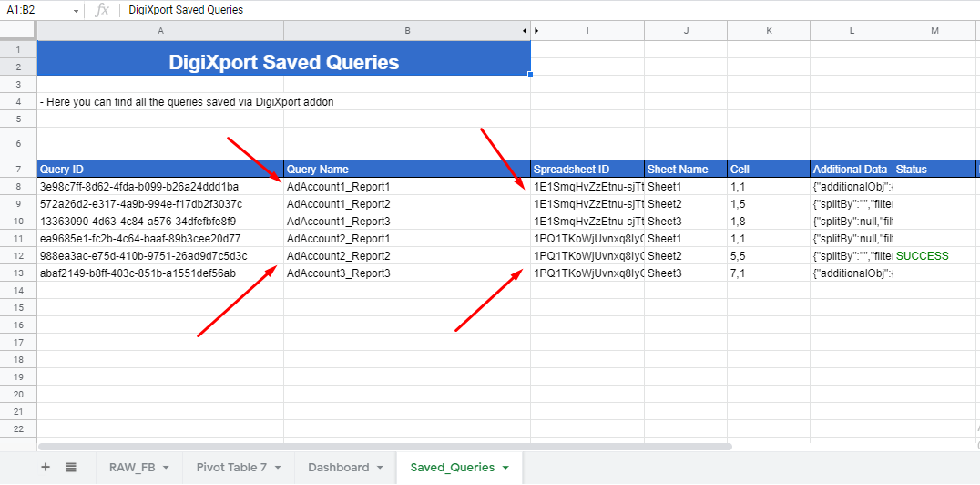
Task: Select Additional Data cell in row 10
Action: (852, 221)
